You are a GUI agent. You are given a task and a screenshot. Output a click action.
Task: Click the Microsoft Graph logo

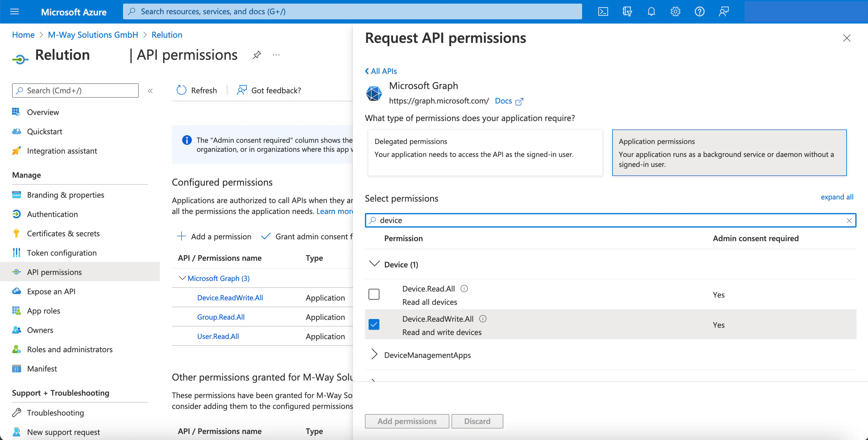pyautogui.click(x=374, y=93)
